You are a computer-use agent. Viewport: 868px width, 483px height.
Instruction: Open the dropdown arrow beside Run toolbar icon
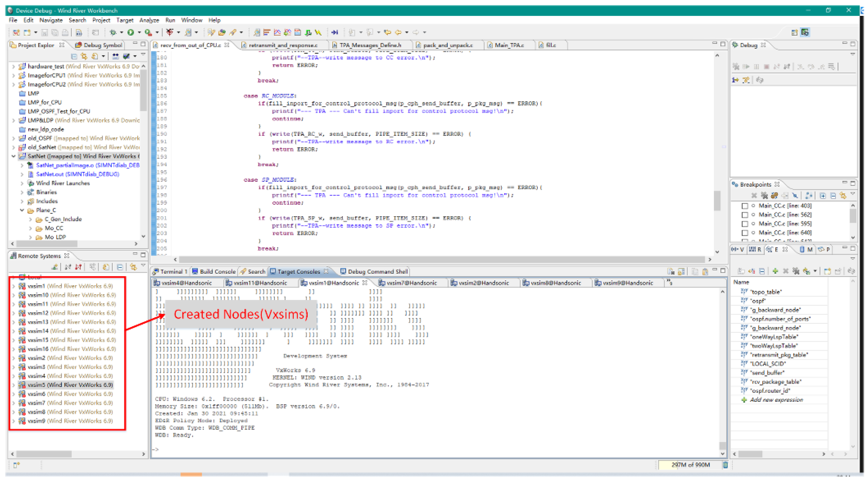tap(139, 32)
